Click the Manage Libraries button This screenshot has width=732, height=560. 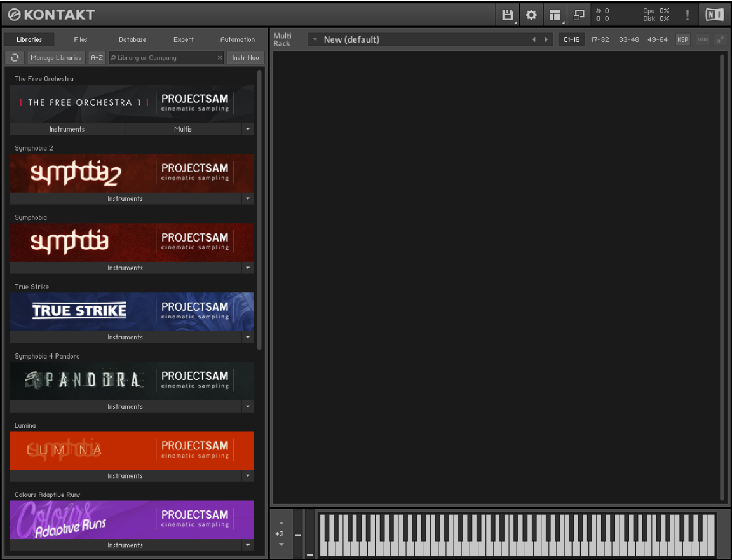tap(56, 58)
